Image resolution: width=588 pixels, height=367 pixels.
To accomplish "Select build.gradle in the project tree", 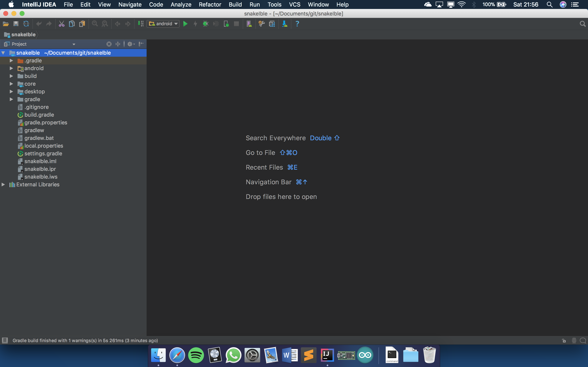I will coord(39,115).
